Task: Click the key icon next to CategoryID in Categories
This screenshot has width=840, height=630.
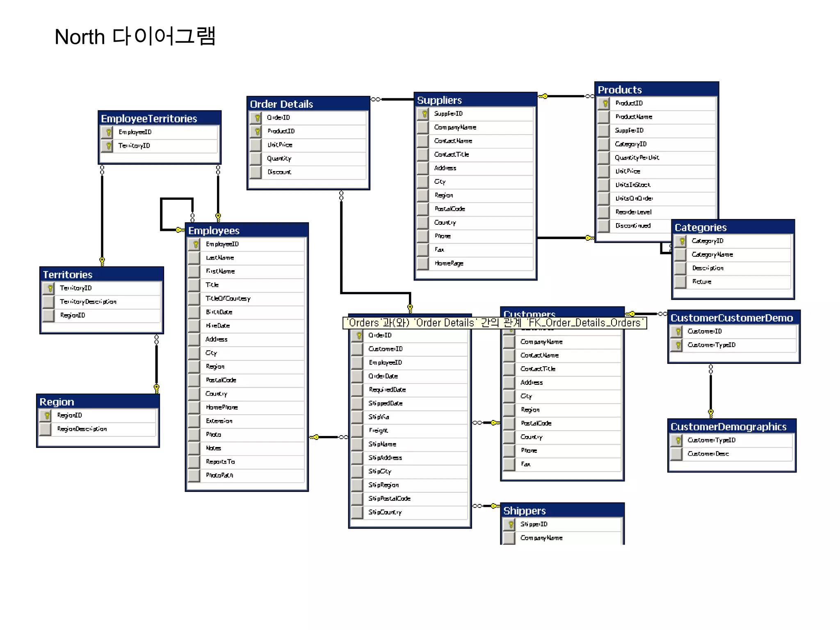Action: (681, 241)
